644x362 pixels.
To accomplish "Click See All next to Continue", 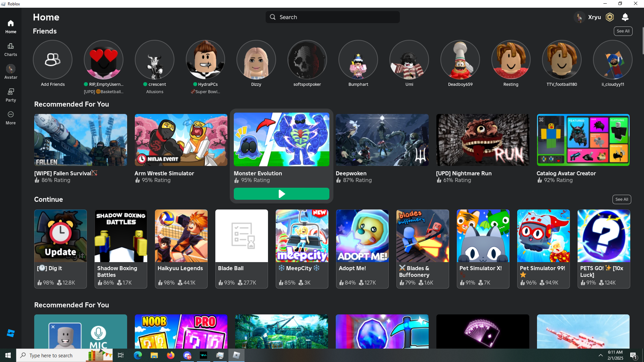I will (622, 199).
